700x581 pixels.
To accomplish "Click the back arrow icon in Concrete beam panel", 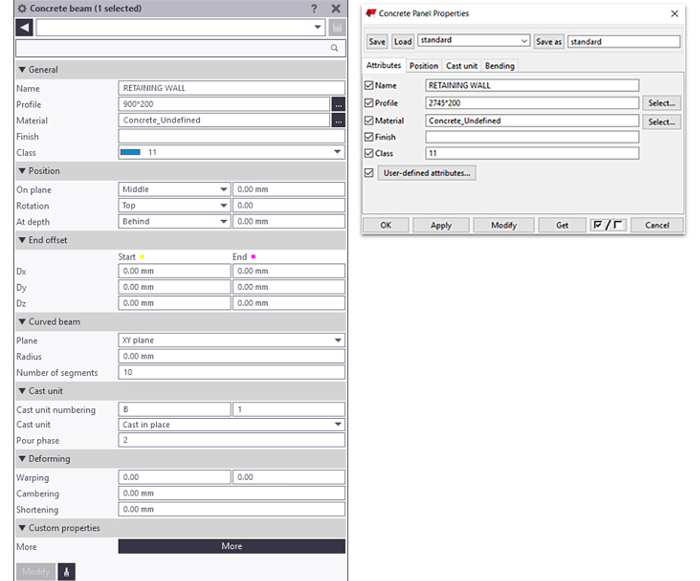I will 24,28.
